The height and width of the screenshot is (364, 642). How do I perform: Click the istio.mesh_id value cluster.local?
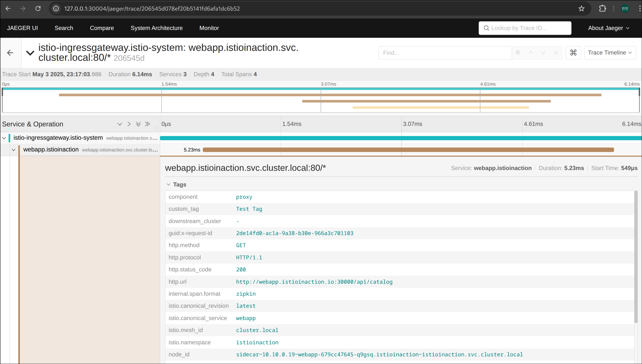257,330
